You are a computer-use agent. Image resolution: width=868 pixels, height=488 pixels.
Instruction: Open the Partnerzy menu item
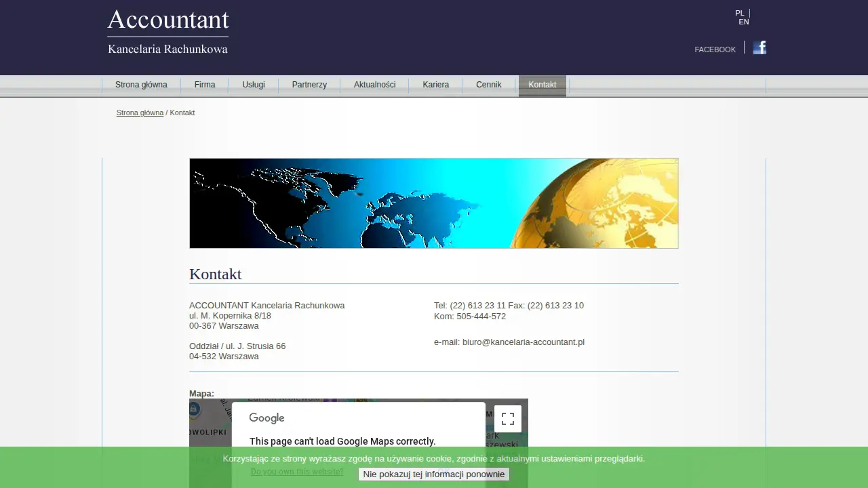[309, 85]
